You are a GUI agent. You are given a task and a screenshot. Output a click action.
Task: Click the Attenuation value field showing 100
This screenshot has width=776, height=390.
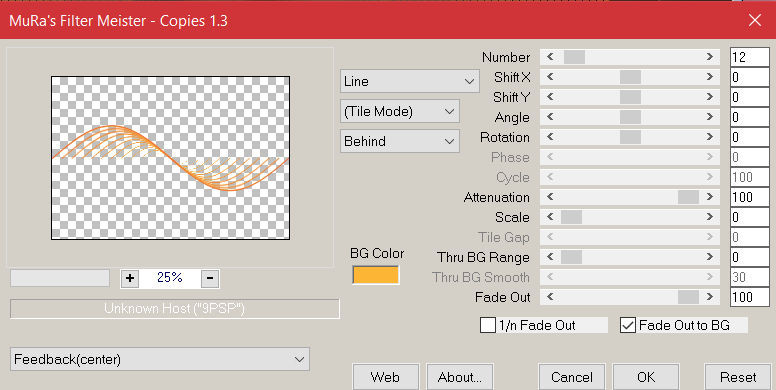pyautogui.click(x=750, y=197)
